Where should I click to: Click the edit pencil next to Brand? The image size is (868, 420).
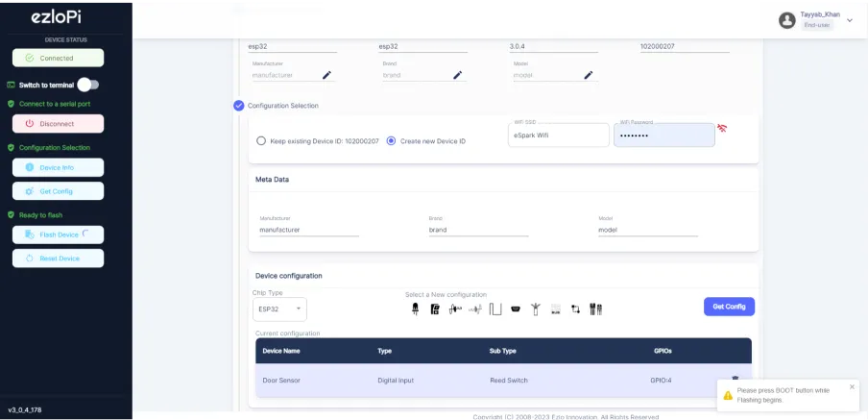pyautogui.click(x=457, y=75)
